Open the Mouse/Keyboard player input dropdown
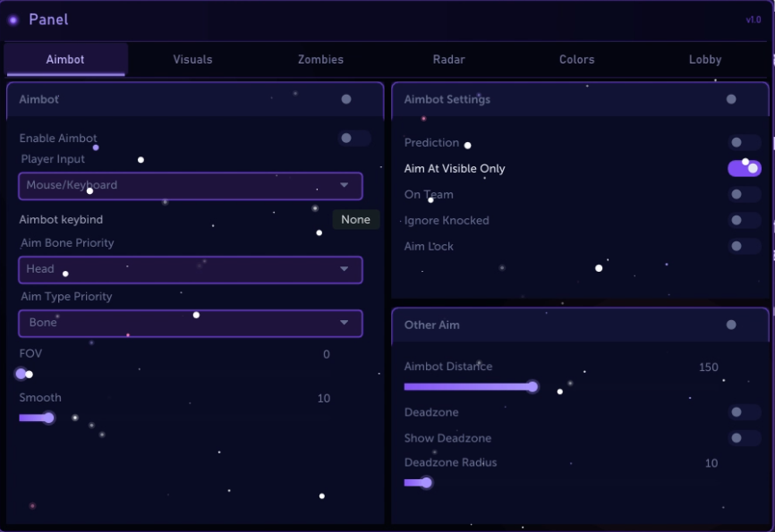 pos(191,186)
